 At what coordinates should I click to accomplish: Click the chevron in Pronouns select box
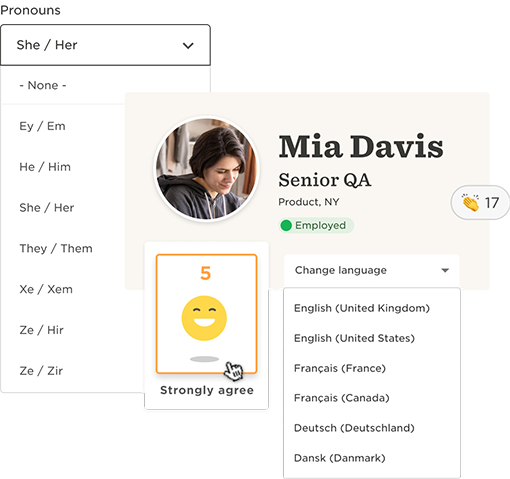click(x=188, y=46)
